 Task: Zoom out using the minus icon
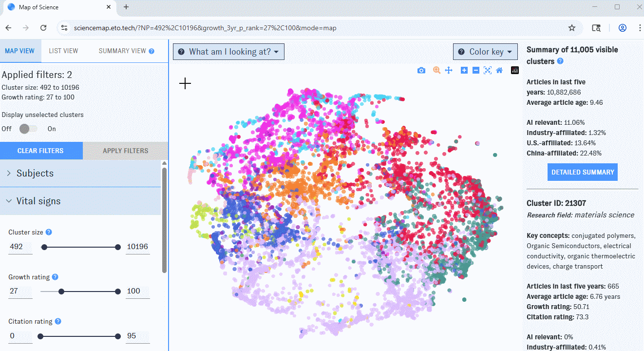tap(476, 70)
